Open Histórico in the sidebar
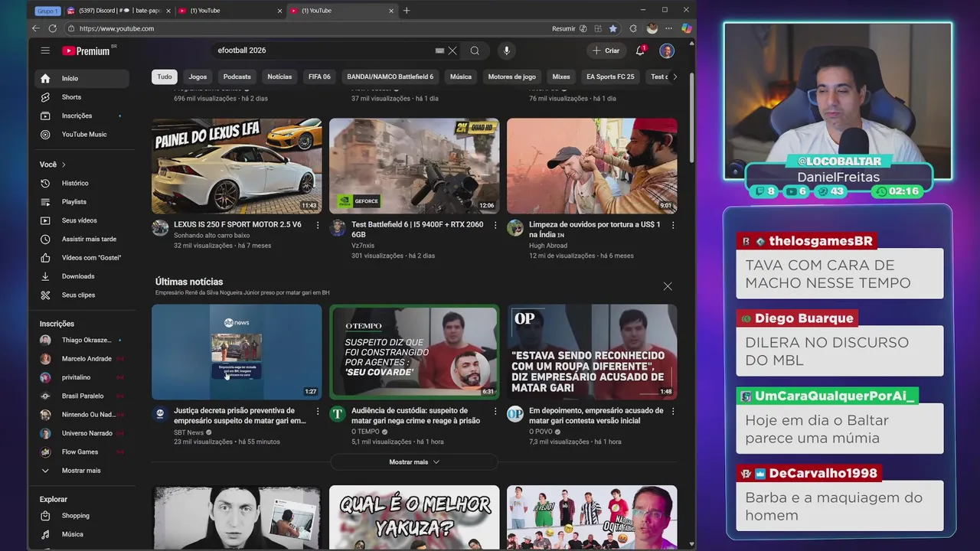 pos(82,183)
